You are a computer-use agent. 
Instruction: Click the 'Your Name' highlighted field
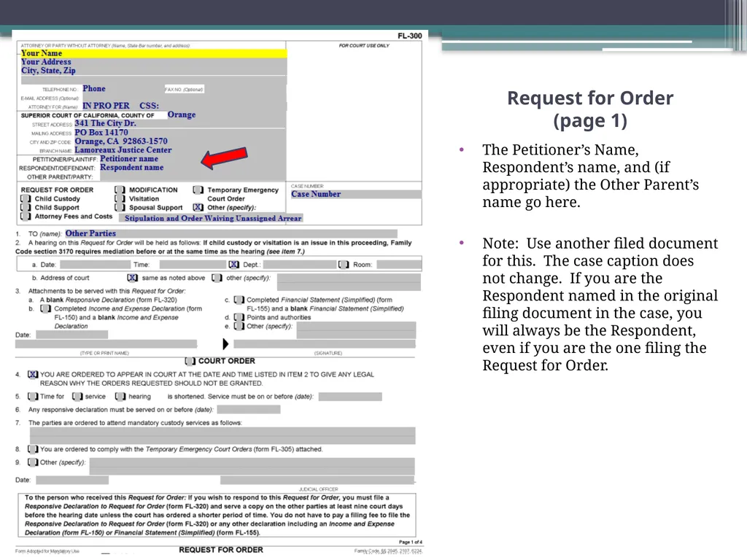(x=153, y=53)
